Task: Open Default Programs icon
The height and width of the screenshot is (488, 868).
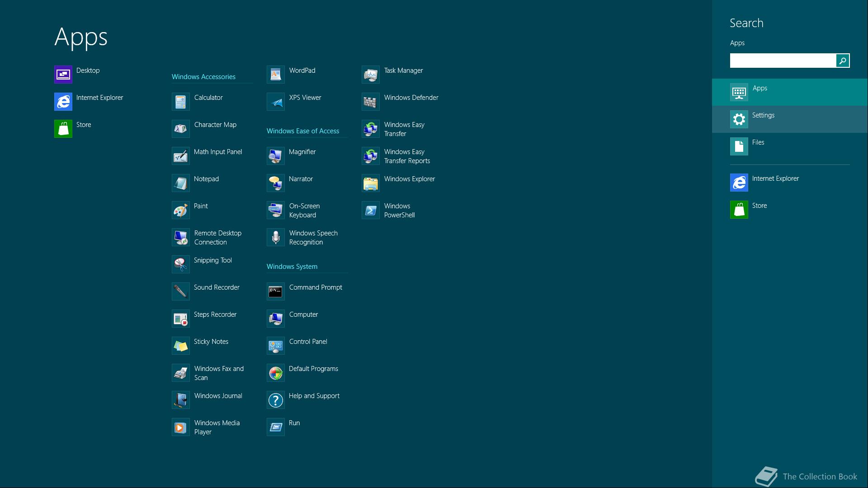Action: click(276, 373)
